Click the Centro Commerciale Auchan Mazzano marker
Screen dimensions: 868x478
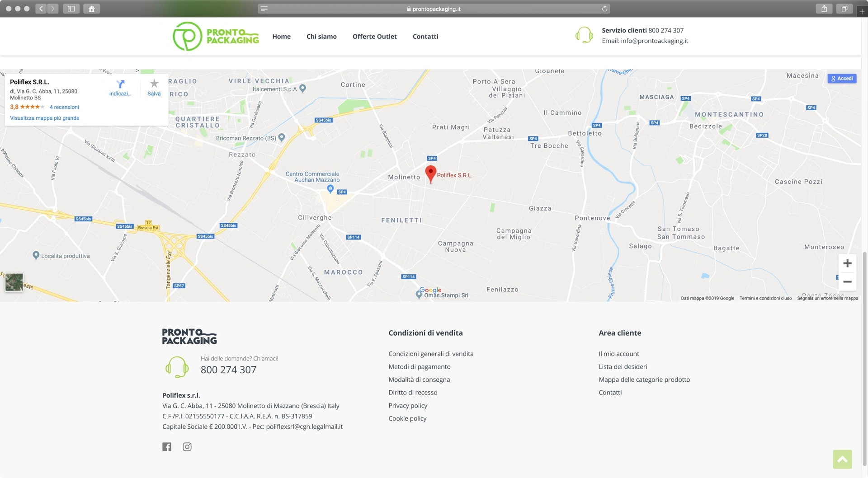point(330,188)
